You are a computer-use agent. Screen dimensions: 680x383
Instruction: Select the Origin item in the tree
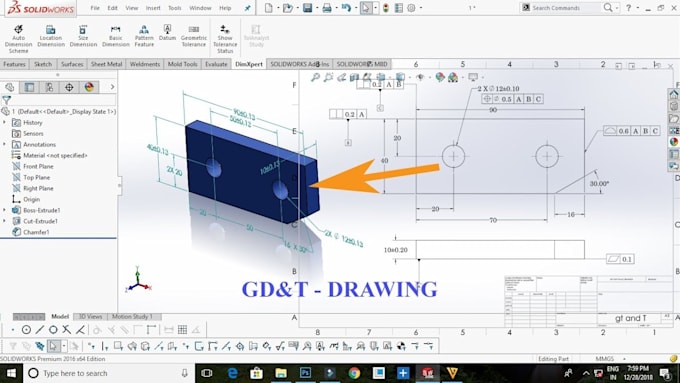pyautogui.click(x=31, y=200)
